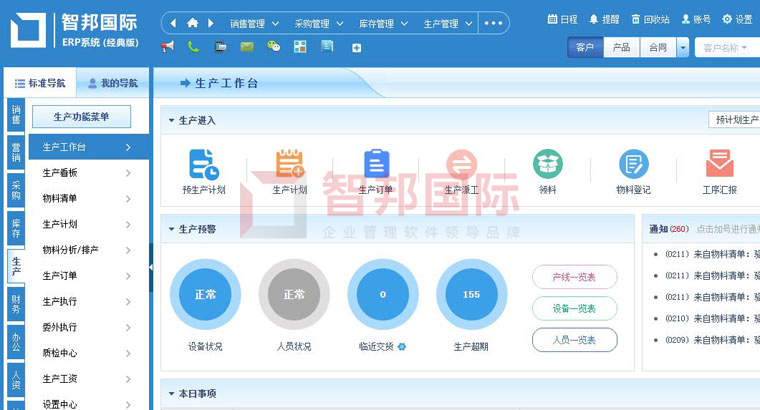Switch to 我的导航 tab

pyautogui.click(x=113, y=83)
